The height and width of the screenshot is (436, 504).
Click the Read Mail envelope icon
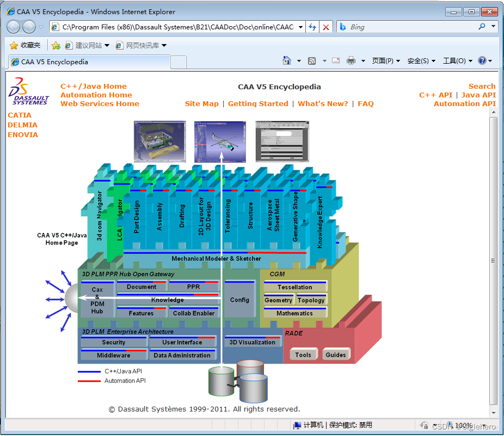point(336,61)
